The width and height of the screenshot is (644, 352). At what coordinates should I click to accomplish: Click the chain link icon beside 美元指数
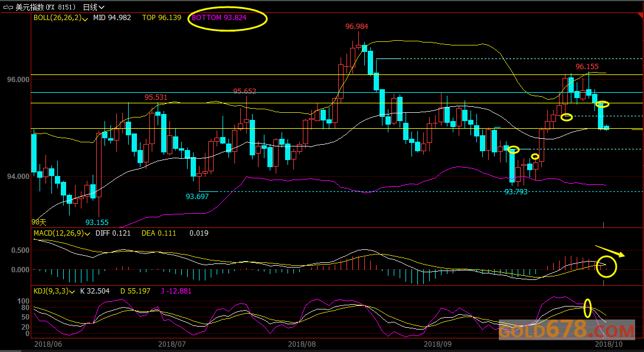pos(8,7)
